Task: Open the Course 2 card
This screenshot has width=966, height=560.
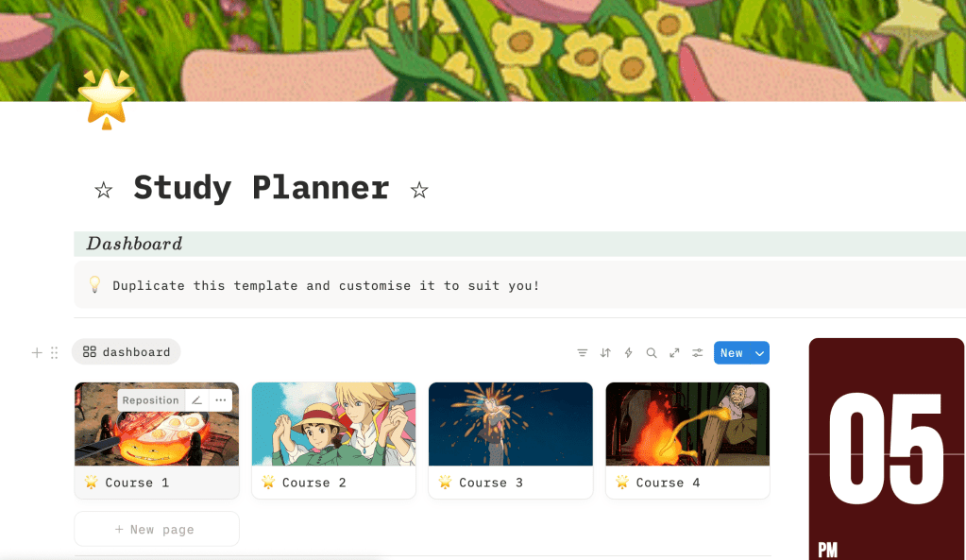Action: (x=334, y=440)
